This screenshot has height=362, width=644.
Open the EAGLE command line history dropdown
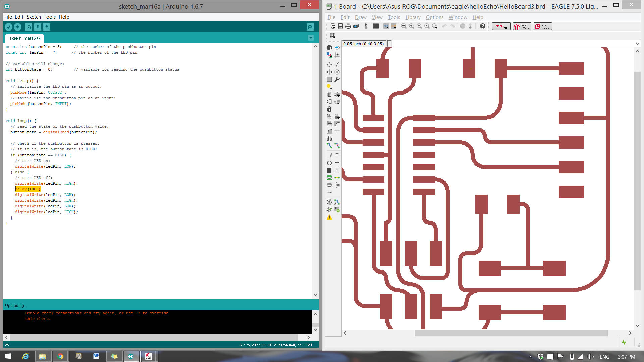pyautogui.click(x=638, y=44)
